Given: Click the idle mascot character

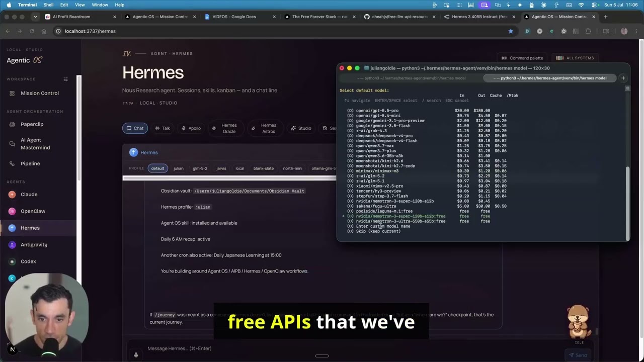Looking at the screenshot, I should (579, 321).
